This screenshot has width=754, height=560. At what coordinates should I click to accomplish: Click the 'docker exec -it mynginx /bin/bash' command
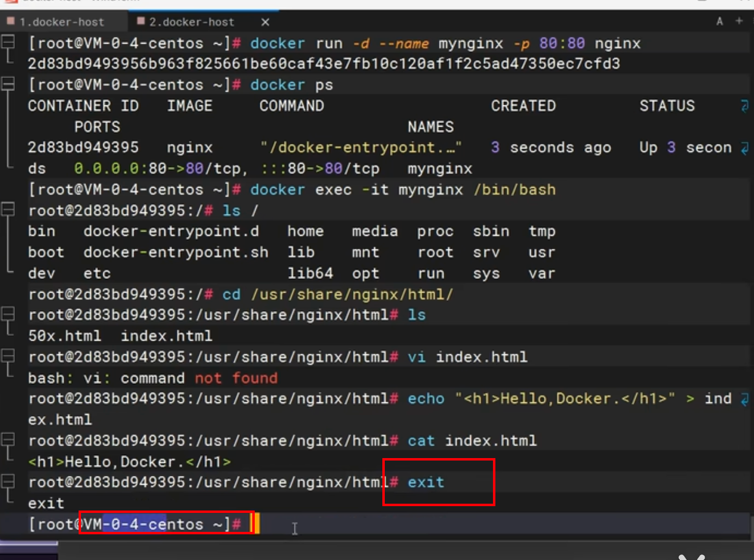point(403,189)
